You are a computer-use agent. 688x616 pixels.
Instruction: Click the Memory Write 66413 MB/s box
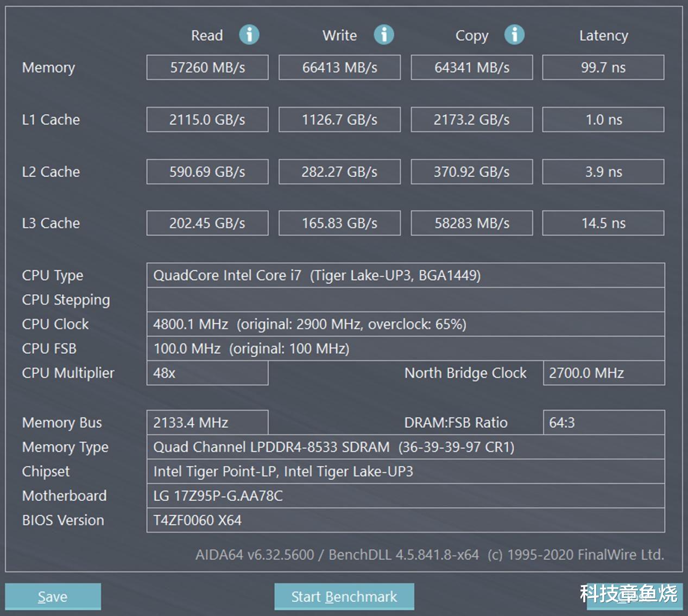click(339, 67)
